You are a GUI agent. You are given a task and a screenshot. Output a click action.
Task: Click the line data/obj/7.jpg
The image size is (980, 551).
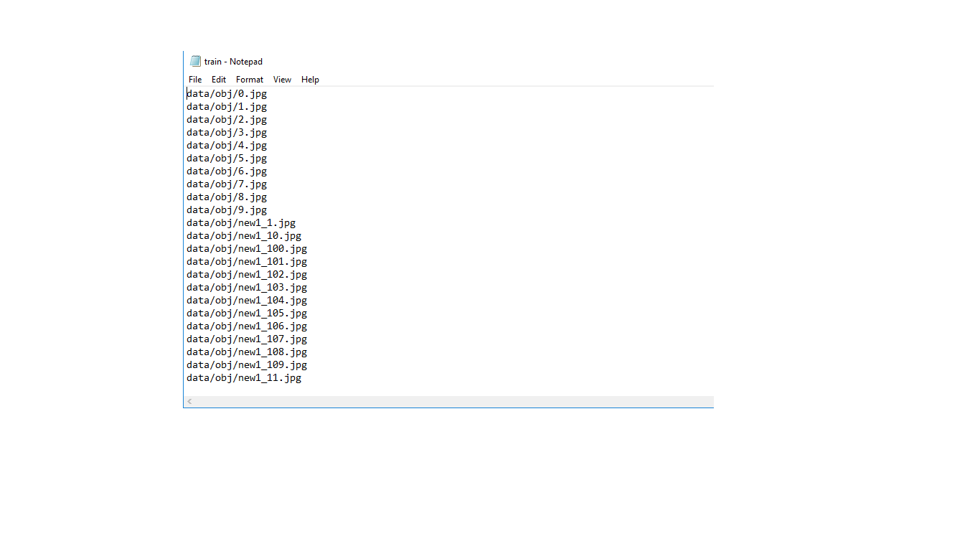(227, 184)
